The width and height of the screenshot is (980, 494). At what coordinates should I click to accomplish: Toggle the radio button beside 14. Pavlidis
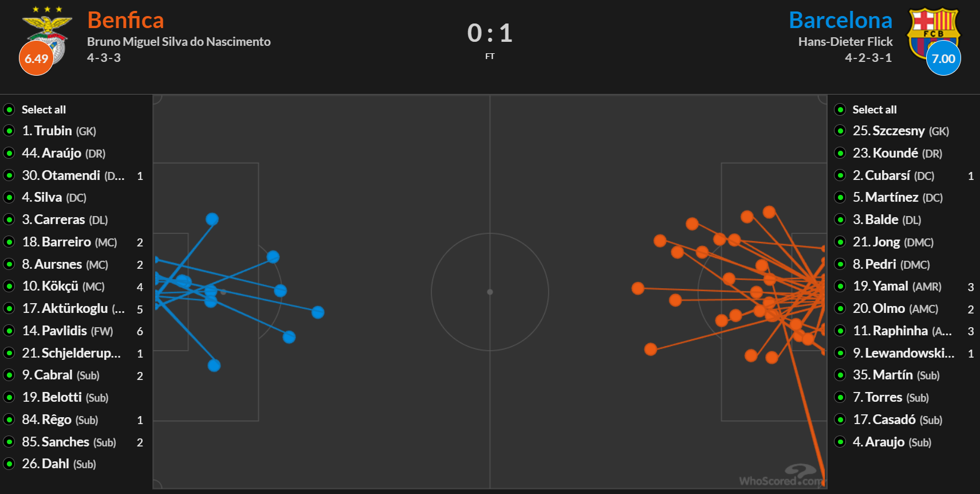(9, 331)
